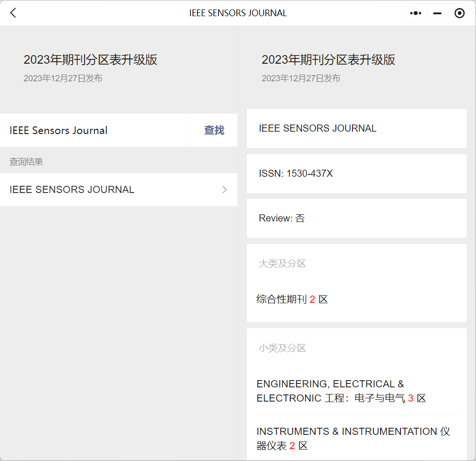Close the mini program with the circle icon

[459, 13]
